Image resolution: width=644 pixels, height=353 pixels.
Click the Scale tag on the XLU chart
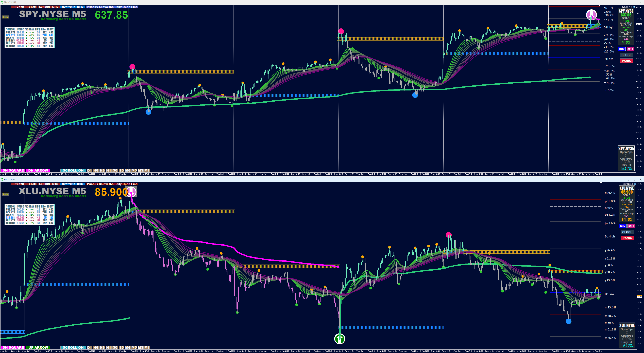click(x=6, y=194)
